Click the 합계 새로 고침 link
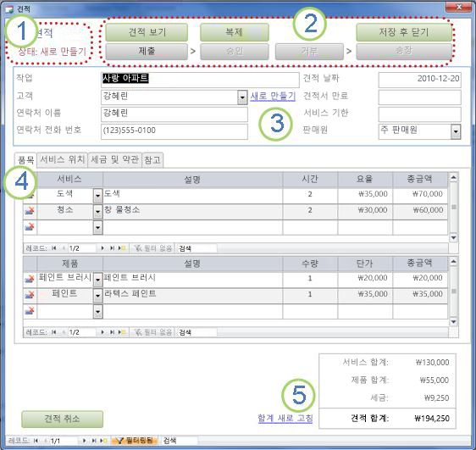 (x=285, y=418)
